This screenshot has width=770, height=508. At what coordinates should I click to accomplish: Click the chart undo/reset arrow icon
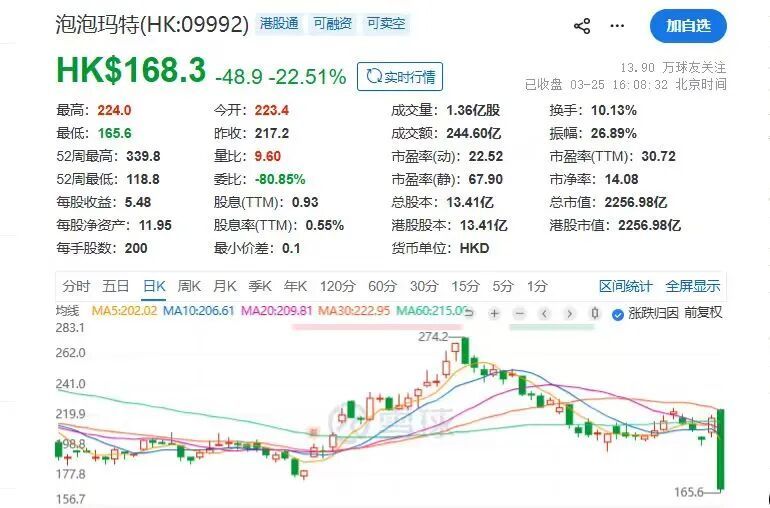[469, 313]
